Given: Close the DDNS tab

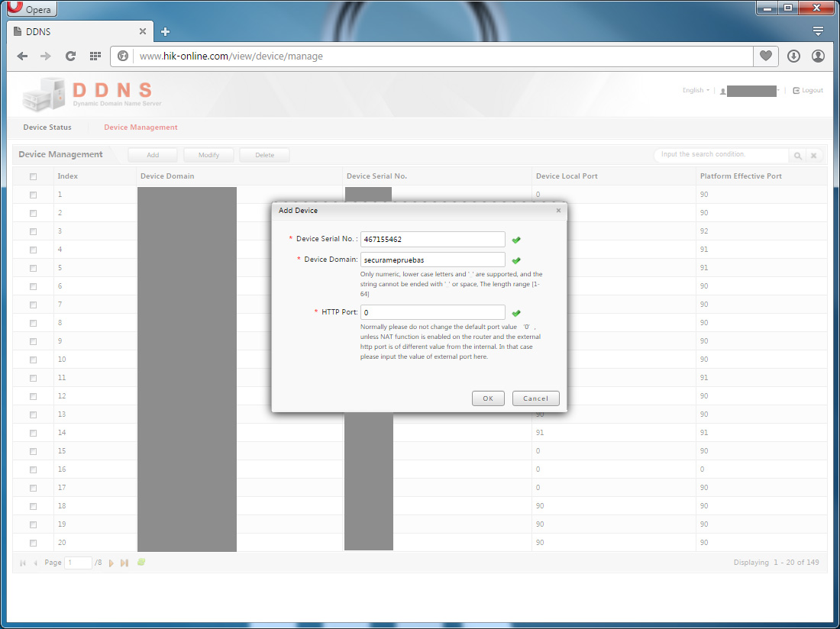Looking at the screenshot, I should [x=143, y=31].
